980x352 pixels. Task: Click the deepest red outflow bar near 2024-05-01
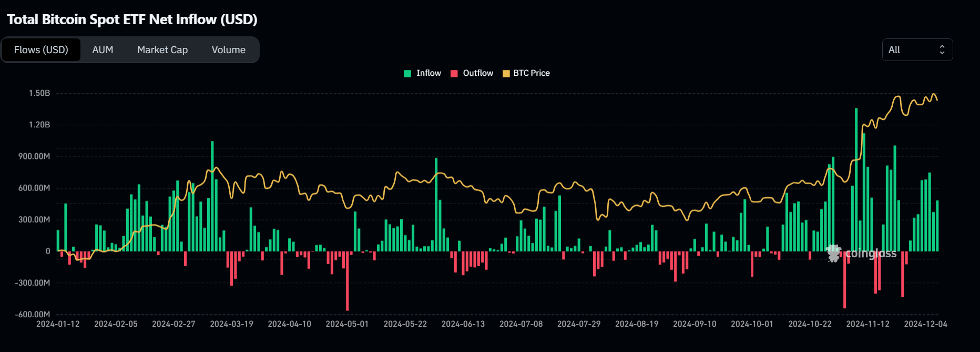click(347, 281)
